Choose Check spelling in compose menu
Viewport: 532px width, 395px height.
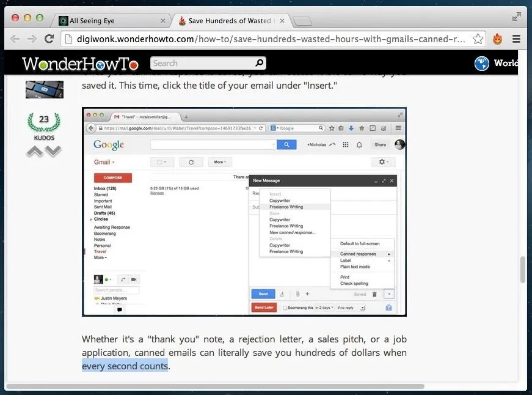pos(354,284)
